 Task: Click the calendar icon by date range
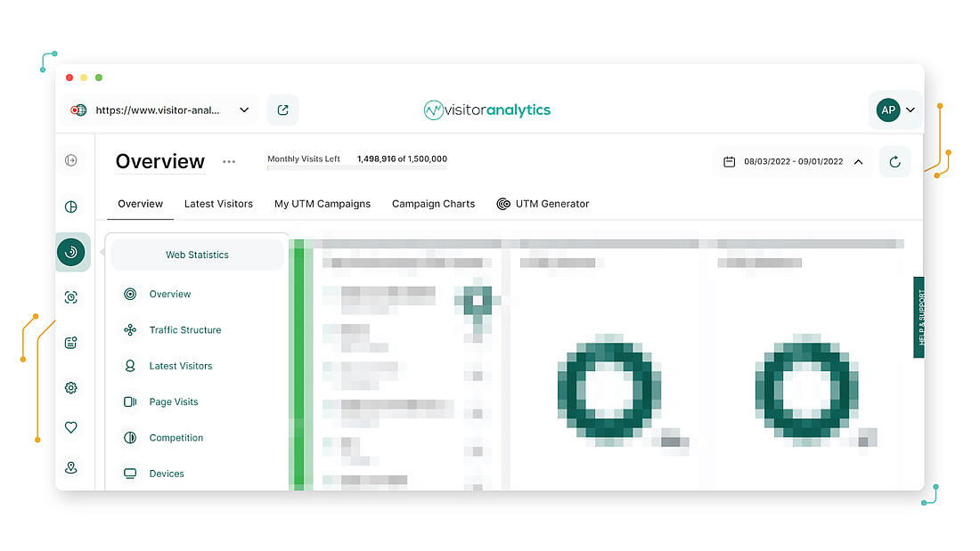(x=729, y=162)
